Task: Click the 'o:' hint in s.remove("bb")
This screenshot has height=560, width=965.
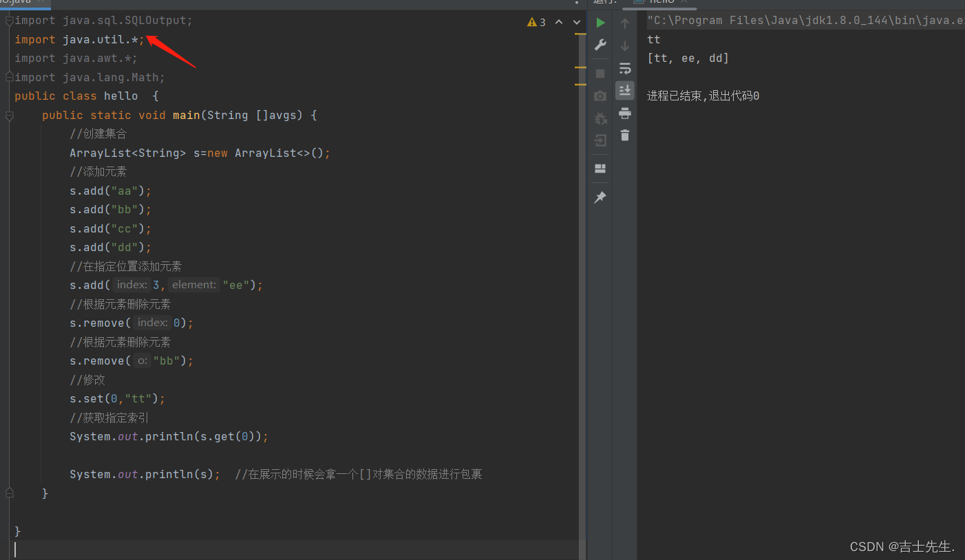Action: coord(142,360)
